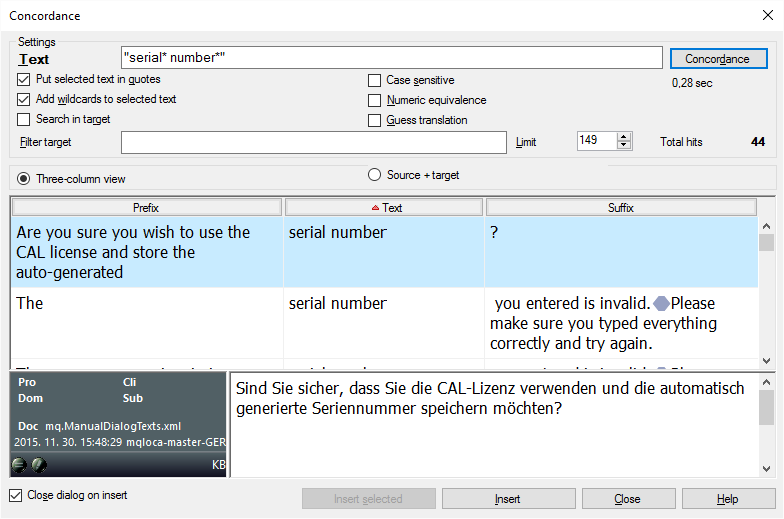Click the 'Filter target' label

pyautogui.click(x=46, y=142)
